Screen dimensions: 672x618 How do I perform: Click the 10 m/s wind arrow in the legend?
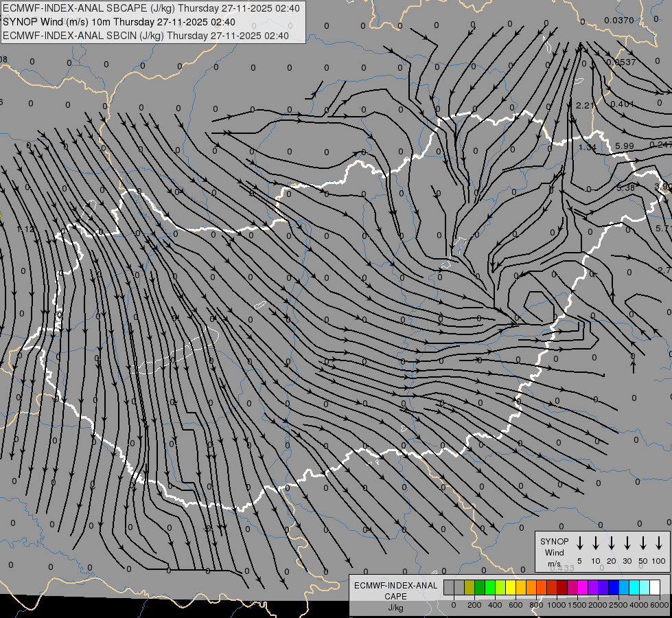[x=596, y=543]
